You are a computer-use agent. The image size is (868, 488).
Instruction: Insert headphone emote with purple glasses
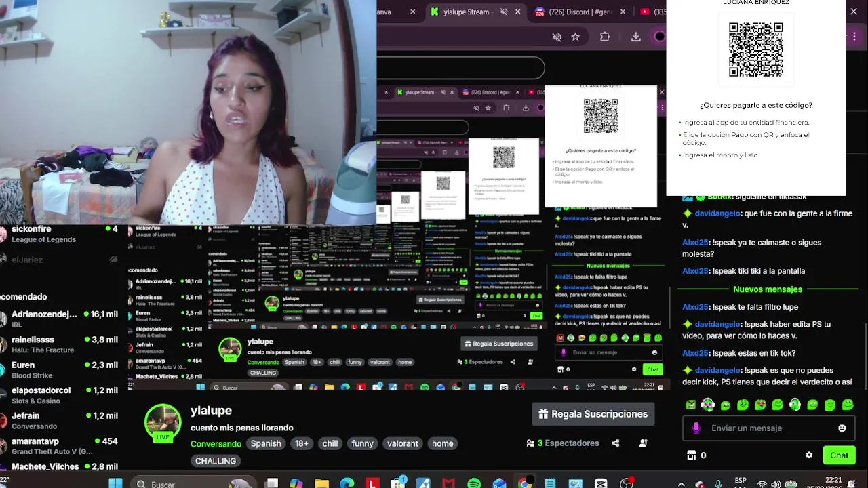pyautogui.click(x=708, y=405)
